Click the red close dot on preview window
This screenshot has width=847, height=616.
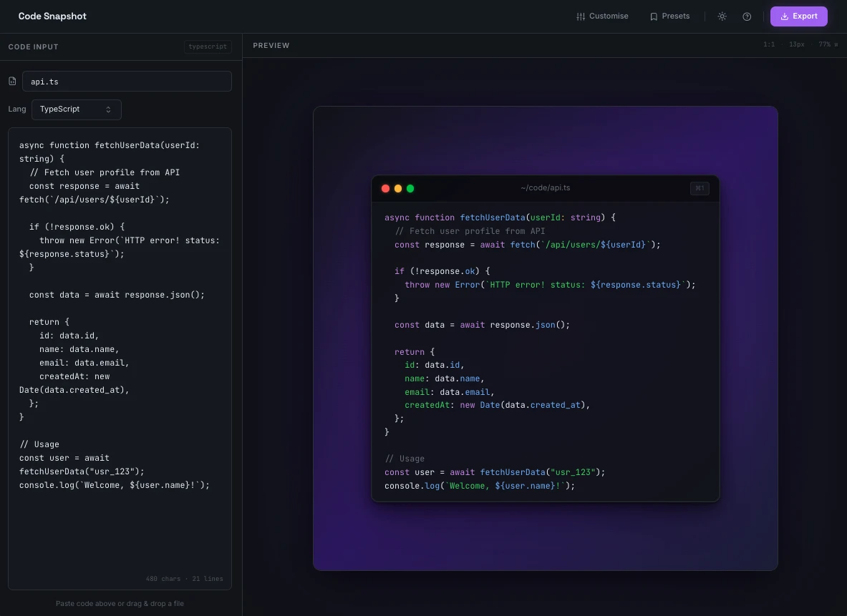point(386,188)
